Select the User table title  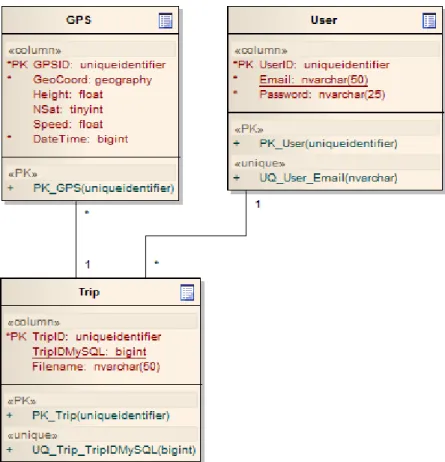(324, 20)
